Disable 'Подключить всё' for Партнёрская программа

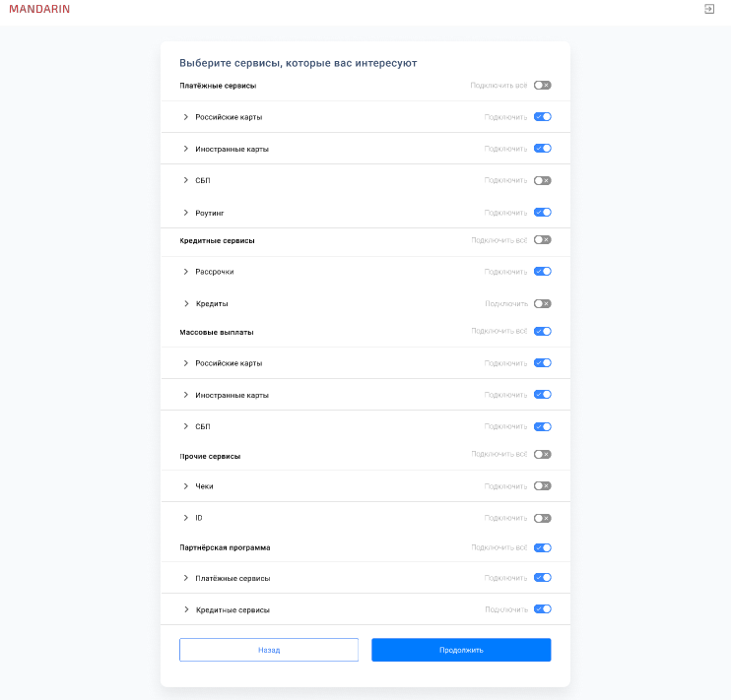click(542, 547)
